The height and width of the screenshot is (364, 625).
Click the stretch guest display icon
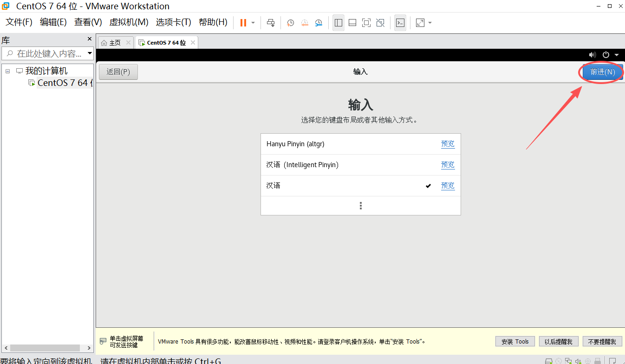point(420,23)
